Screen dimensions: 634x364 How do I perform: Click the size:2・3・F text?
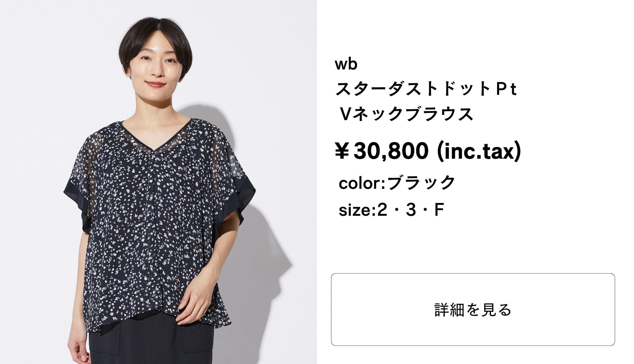(x=391, y=210)
